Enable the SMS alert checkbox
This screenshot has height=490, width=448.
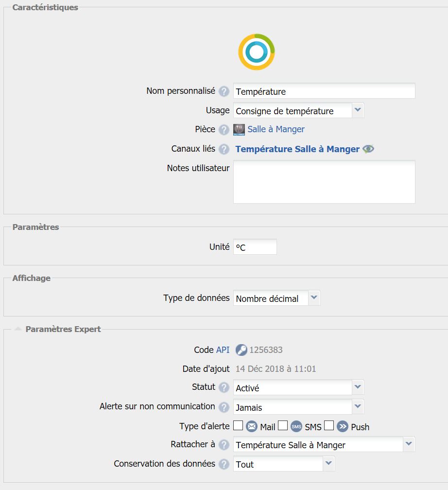[283, 426]
